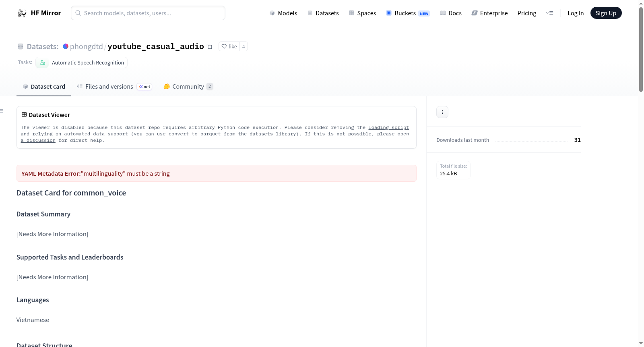Switch to the Dataset card tab

43,87
